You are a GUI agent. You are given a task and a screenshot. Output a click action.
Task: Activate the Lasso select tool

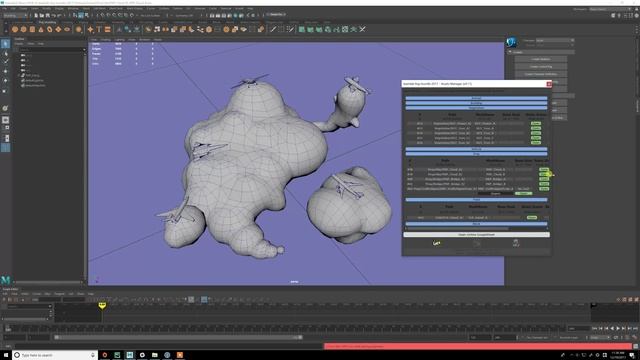tap(5, 53)
